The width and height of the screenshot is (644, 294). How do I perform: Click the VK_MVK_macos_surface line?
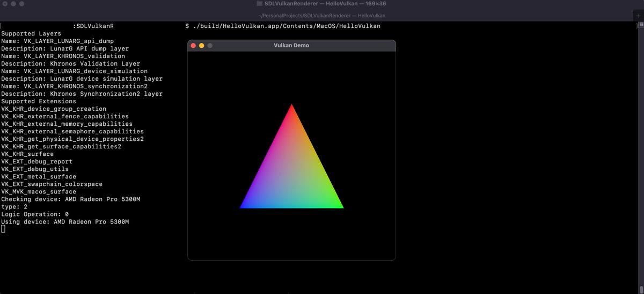39,191
